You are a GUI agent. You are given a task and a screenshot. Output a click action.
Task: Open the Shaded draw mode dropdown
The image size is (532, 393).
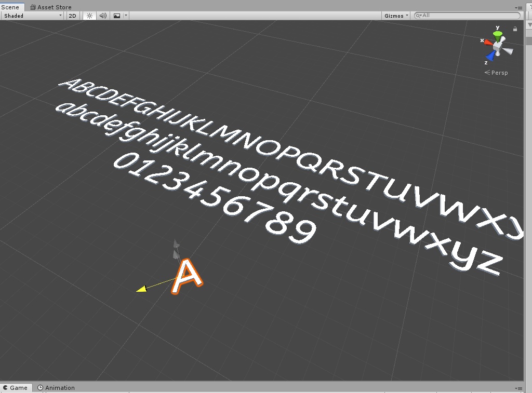(x=32, y=16)
